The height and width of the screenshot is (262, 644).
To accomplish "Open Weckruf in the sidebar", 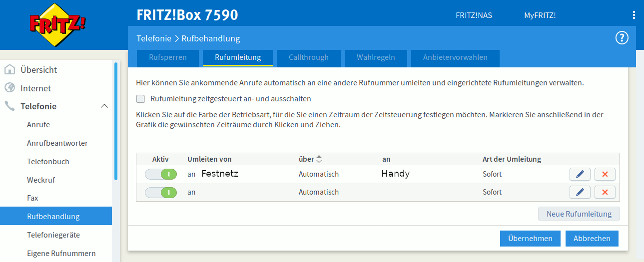I will coord(56,180).
